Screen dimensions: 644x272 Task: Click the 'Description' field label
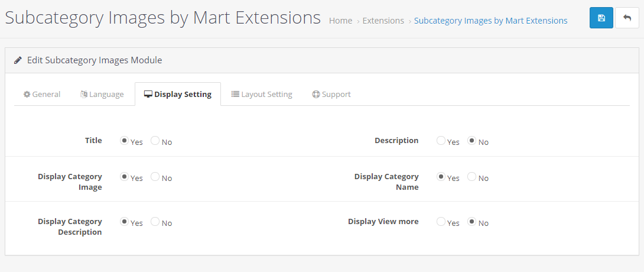pos(396,141)
